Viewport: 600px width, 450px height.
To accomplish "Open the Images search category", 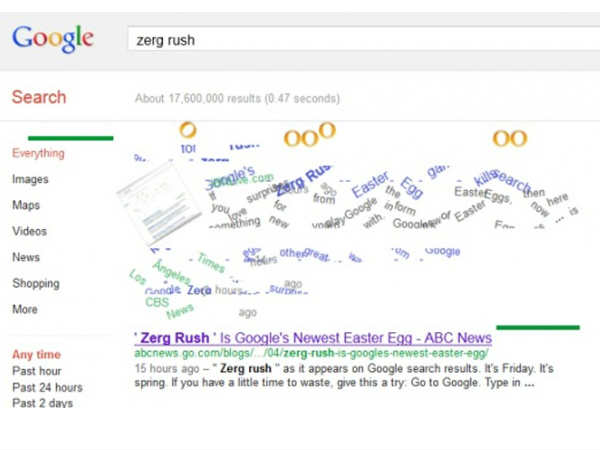I will (30, 179).
